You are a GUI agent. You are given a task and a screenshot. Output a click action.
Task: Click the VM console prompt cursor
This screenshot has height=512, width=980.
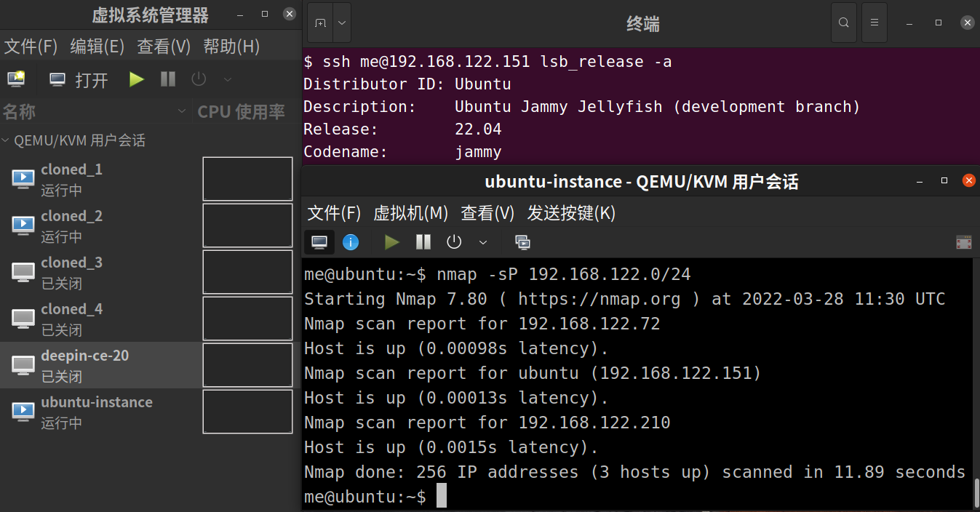[442, 496]
